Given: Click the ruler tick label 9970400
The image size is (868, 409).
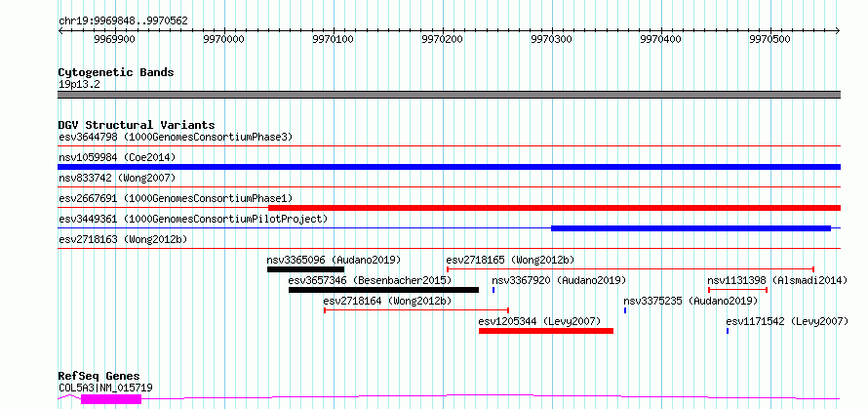Looking at the screenshot, I should (661, 39).
